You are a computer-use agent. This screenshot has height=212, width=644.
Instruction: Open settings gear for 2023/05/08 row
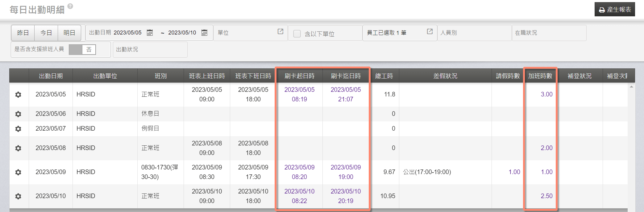coord(18,148)
